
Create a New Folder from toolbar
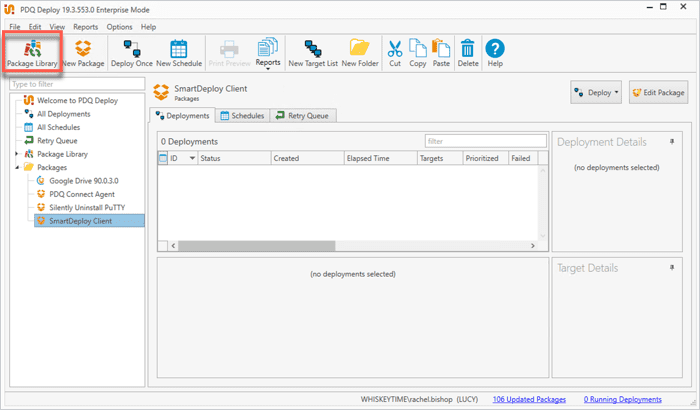pos(360,53)
